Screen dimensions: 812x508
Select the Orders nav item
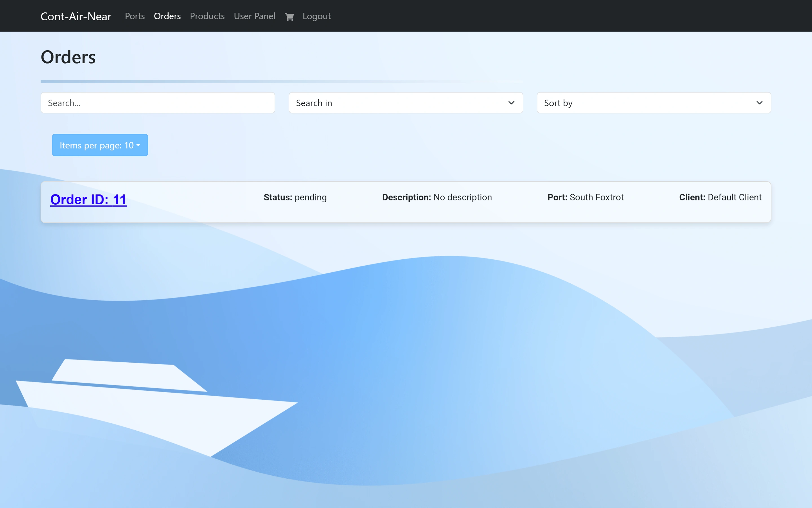[x=167, y=16]
